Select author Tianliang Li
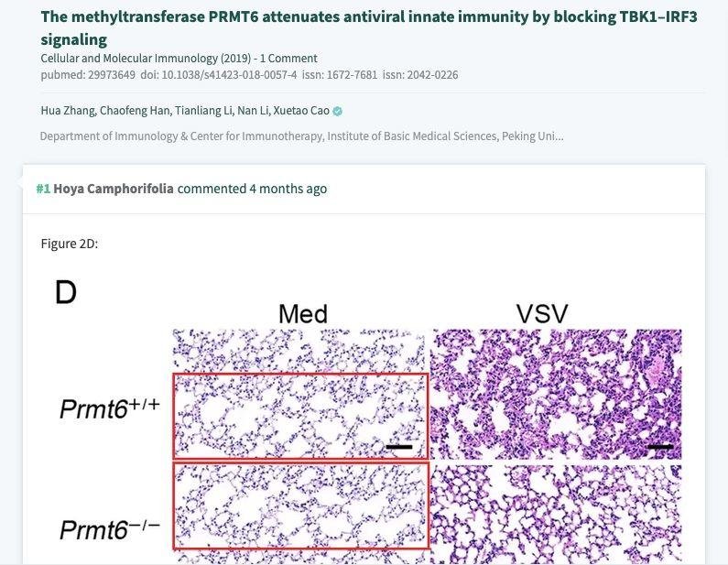Viewport: 728px width, 565px height. coord(203,112)
